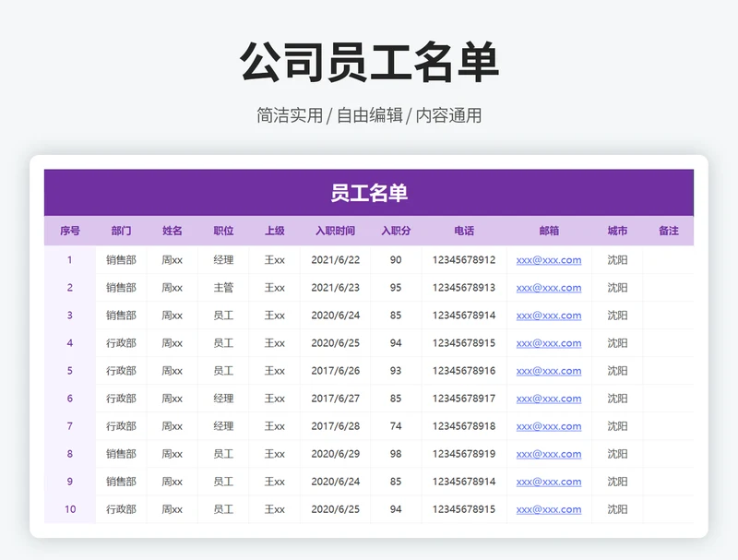
Task: Select the score cell 95
Action: pos(396,288)
